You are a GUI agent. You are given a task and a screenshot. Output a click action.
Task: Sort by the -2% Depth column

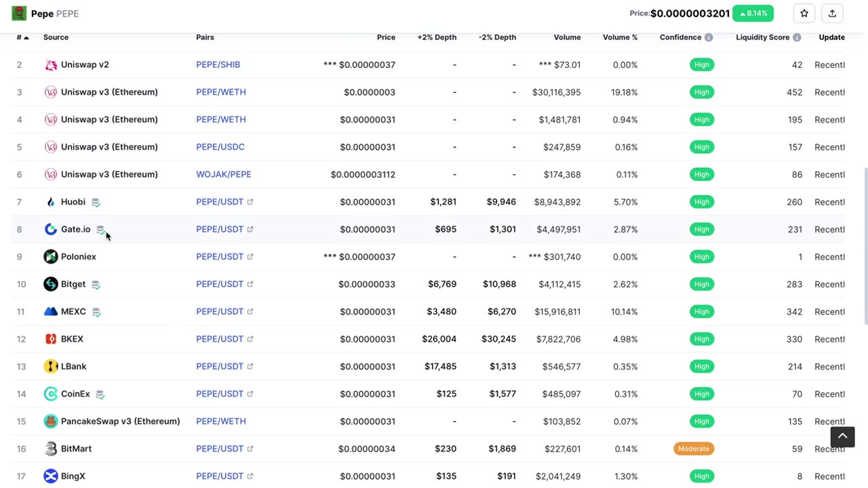point(497,37)
